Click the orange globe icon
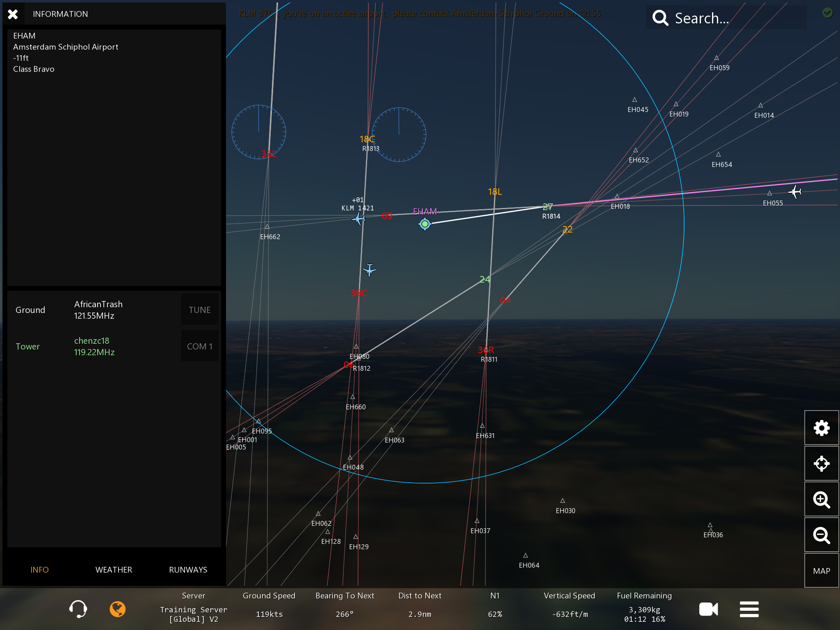This screenshot has height=630, width=840. click(x=117, y=609)
